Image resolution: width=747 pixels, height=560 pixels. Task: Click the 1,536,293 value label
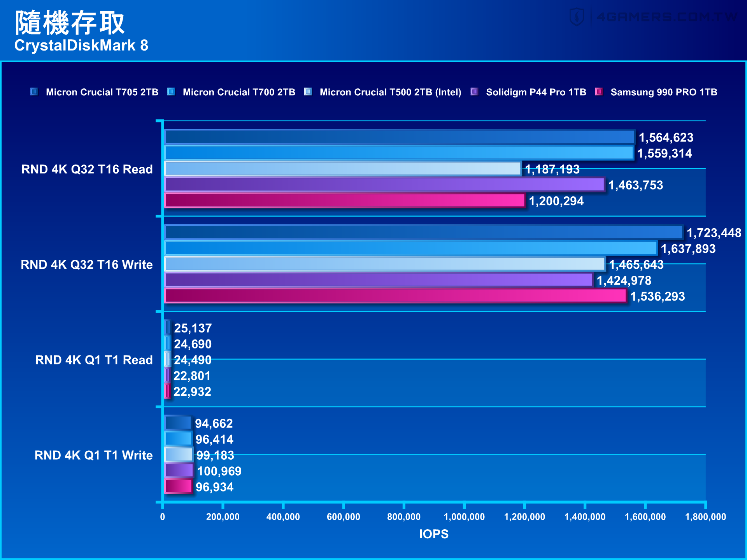(658, 296)
